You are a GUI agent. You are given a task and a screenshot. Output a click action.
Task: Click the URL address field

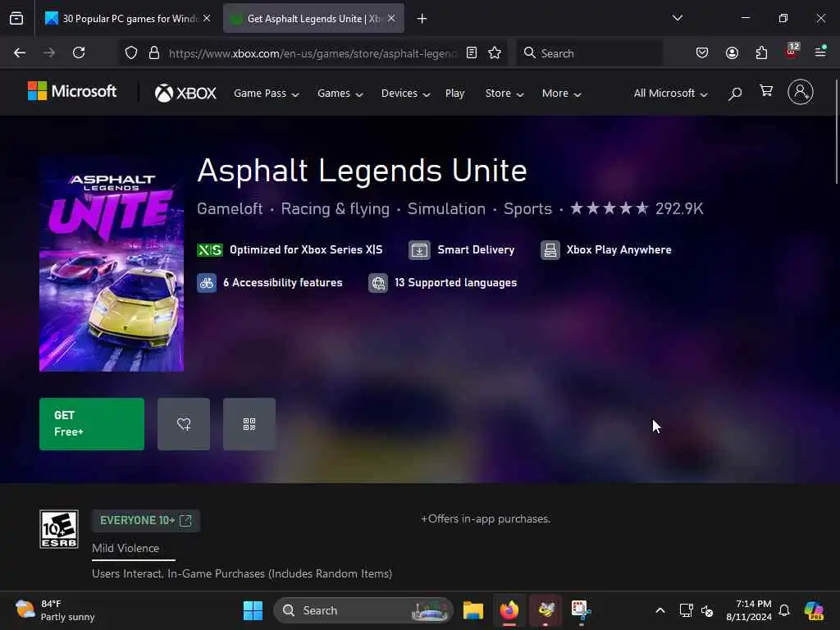313,53
